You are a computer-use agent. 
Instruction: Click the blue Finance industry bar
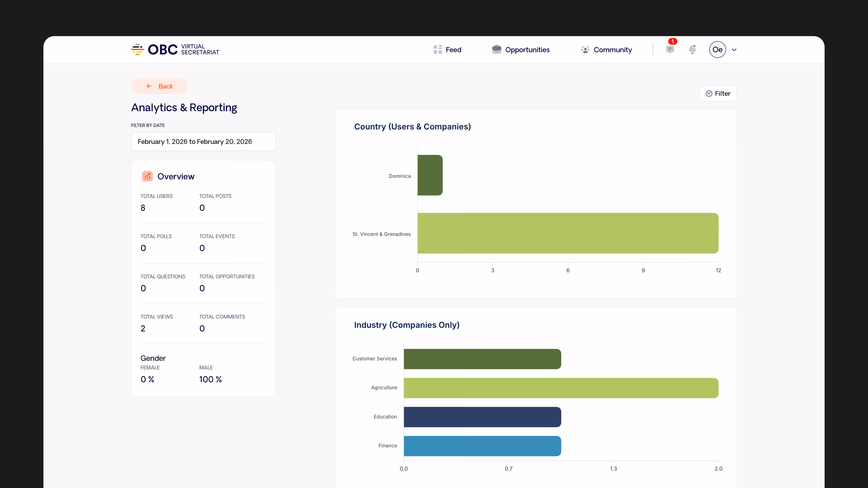482,446
